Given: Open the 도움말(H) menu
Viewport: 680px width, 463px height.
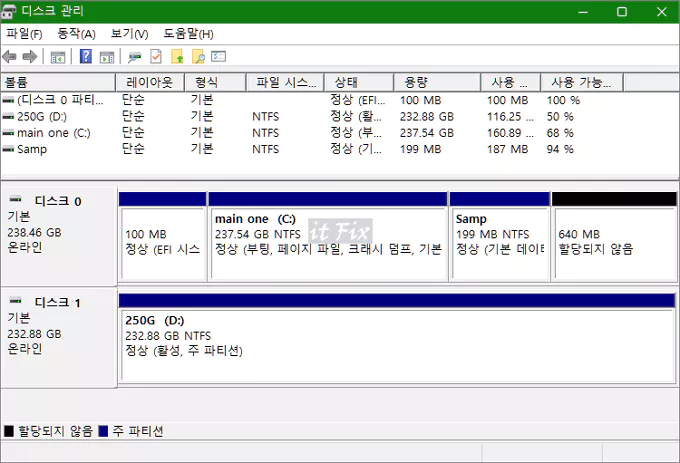Looking at the screenshot, I should point(188,34).
